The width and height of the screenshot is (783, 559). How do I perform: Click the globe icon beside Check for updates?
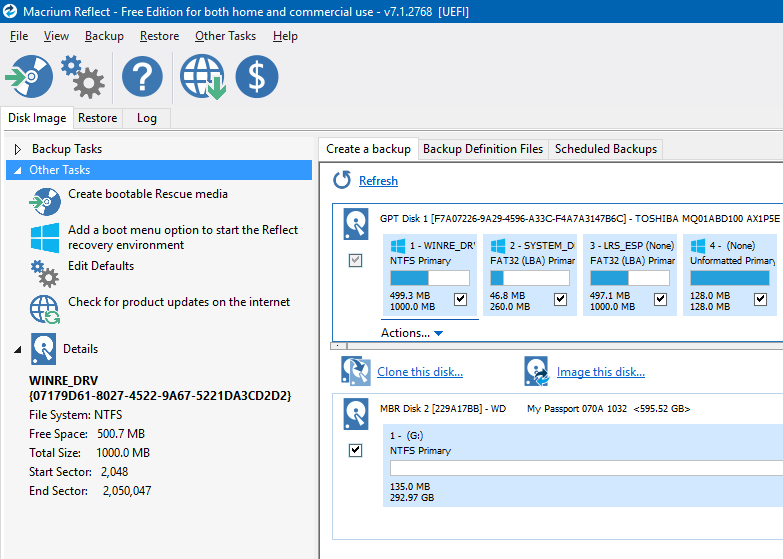45,309
